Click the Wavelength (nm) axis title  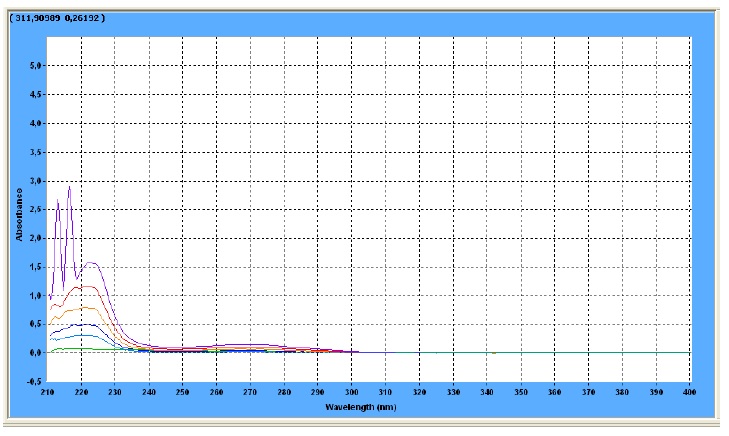tap(369, 407)
